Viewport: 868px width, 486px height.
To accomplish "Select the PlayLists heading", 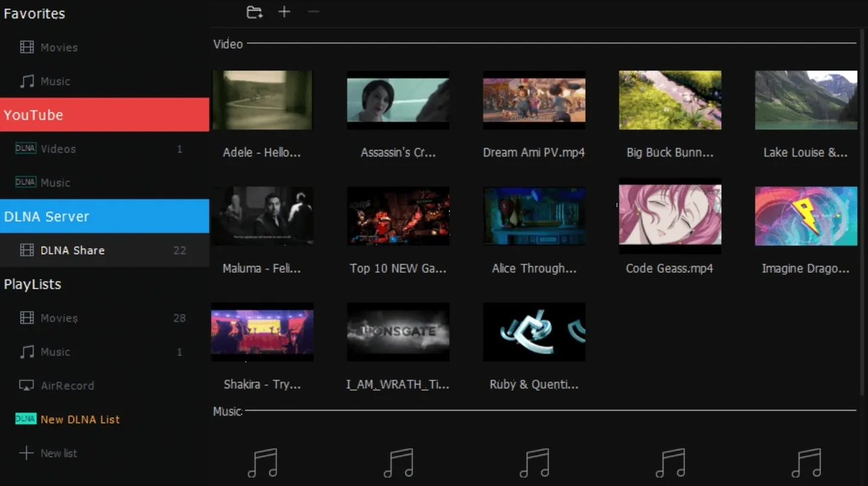I will pyautogui.click(x=33, y=284).
